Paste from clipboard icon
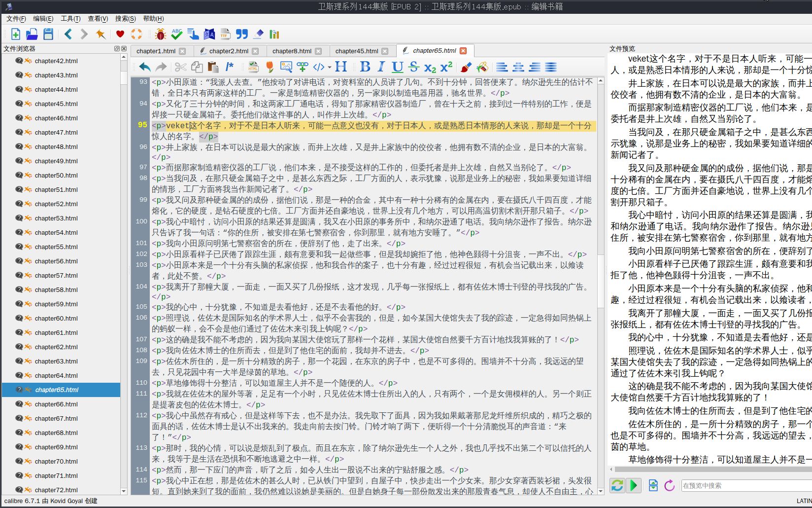The image size is (812, 508). [x=213, y=67]
